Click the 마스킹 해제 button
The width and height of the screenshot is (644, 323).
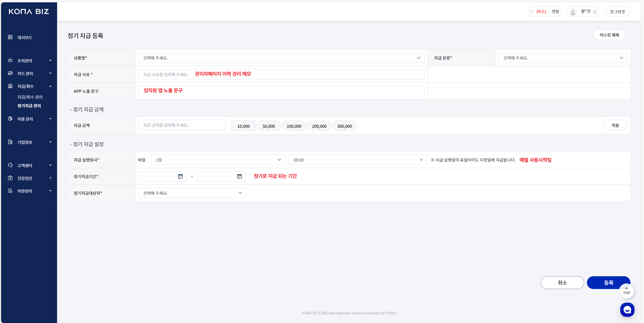pos(609,35)
